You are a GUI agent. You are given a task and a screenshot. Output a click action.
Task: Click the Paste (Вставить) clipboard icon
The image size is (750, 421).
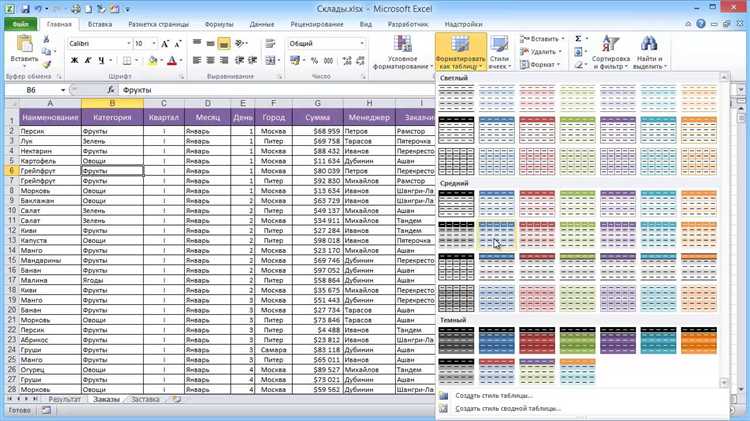[24, 44]
